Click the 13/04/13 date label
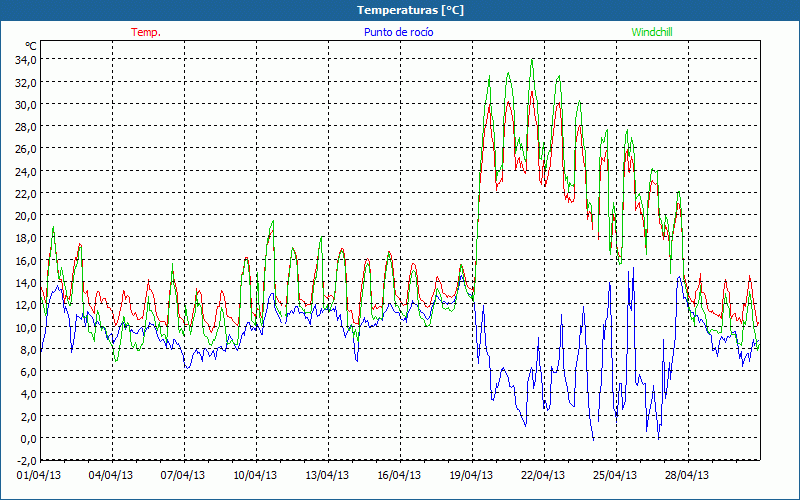This screenshot has width=800, height=500. coord(327,476)
